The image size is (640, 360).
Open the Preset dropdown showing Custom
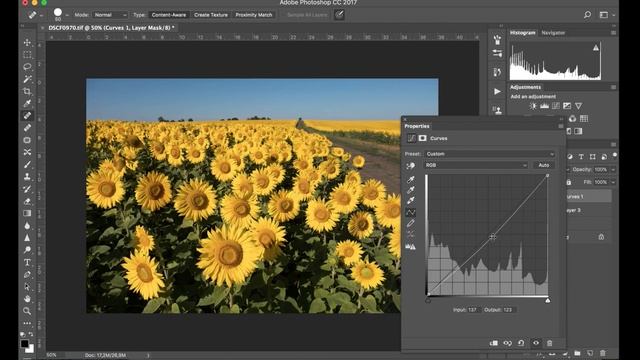[490, 154]
